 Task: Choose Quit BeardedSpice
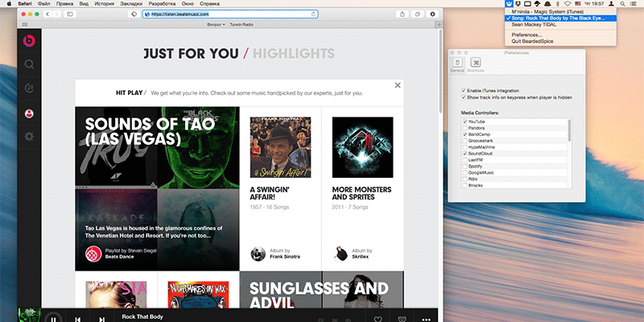pos(560,42)
